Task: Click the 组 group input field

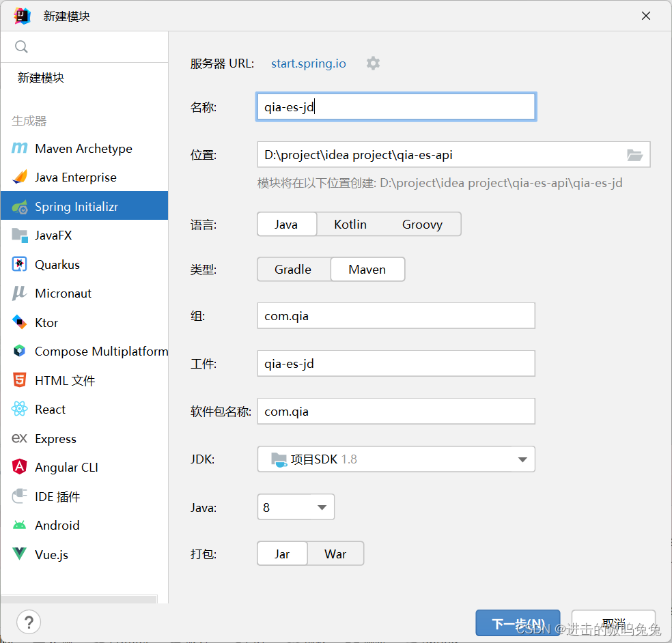Action: click(396, 316)
